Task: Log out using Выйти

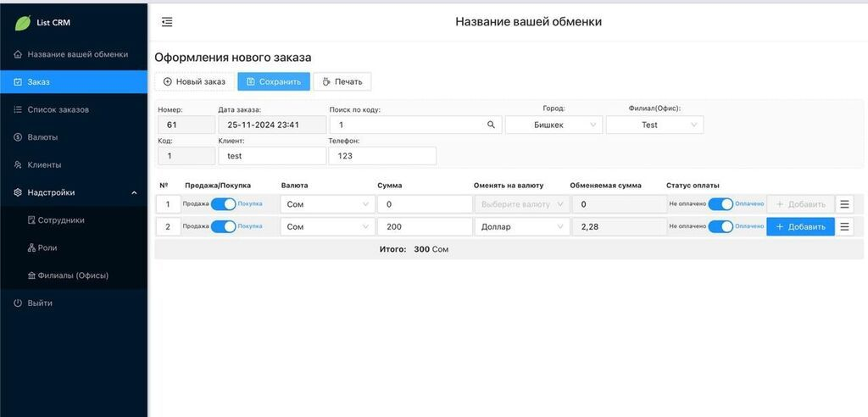Action: (x=39, y=303)
